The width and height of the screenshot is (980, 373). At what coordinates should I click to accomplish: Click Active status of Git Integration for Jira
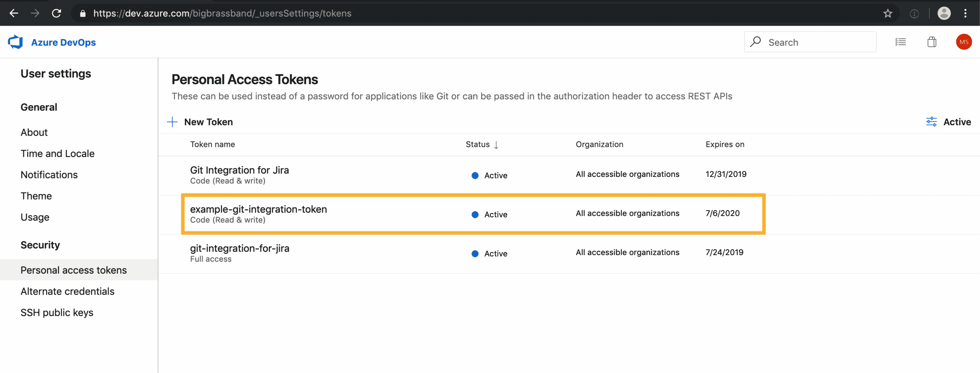(x=489, y=175)
